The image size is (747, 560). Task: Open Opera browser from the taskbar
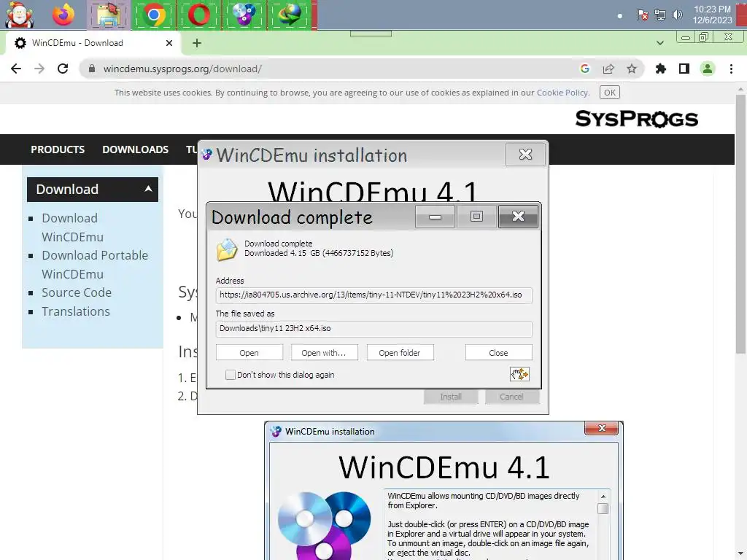click(198, 15)
